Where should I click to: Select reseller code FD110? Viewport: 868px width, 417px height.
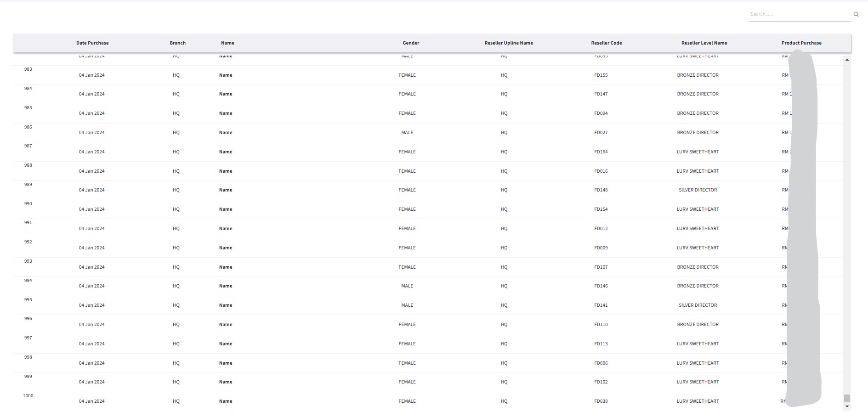[601, 324]
